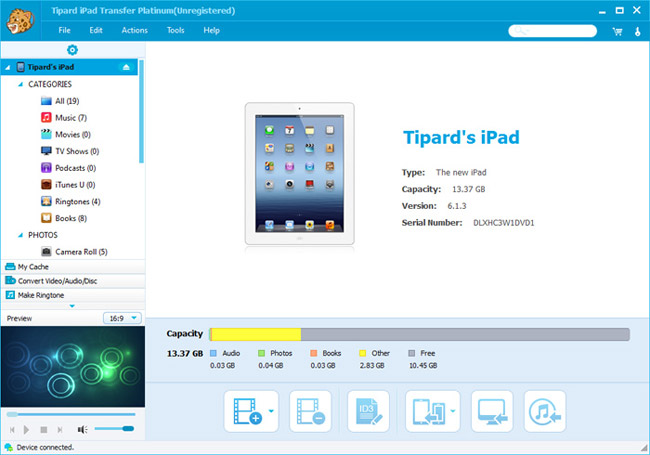Screen dimensions: 650x455
Task: Open the File menu
Action: (64, 30)
